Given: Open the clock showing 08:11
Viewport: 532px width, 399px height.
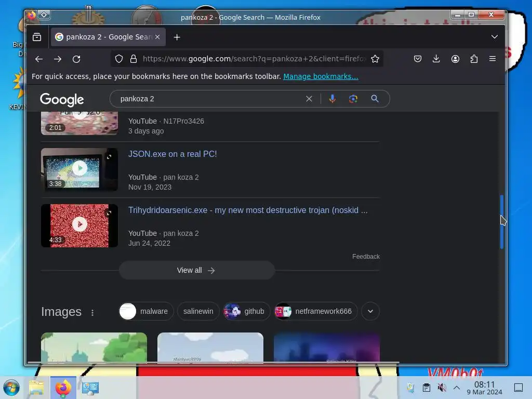Looking at the screenshot, I should [485, 388].
